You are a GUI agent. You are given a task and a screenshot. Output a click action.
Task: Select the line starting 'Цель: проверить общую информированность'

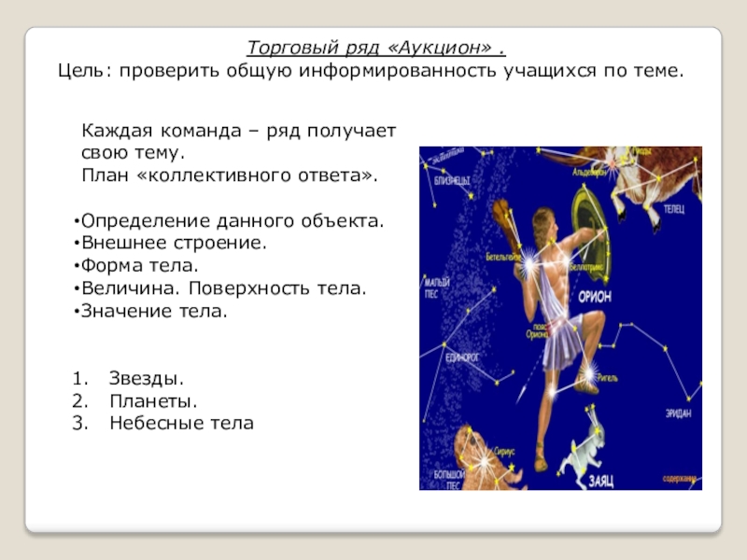point(371,71)
